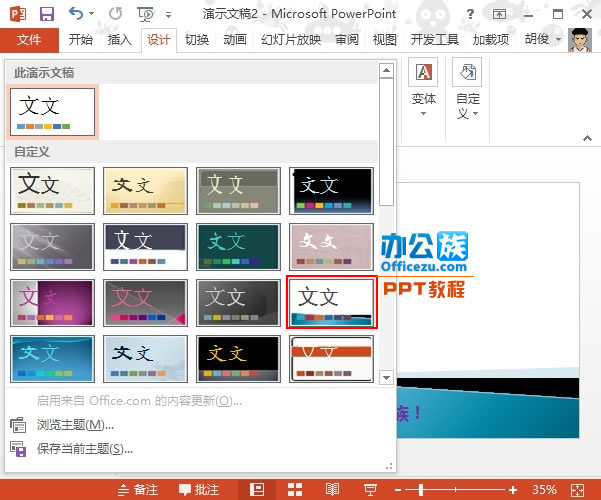Switch to the 切换 tab
Viewport: 601px width, 500px height.
pos(197,39)
